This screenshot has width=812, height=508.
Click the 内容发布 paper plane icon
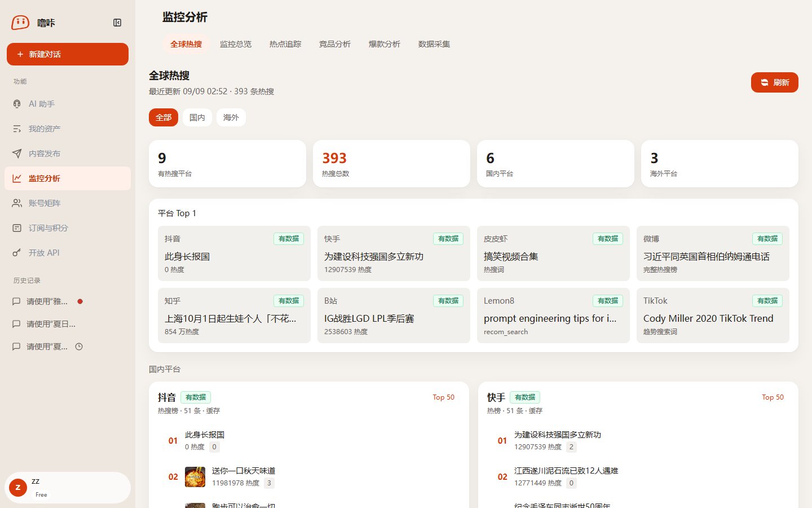pyautogui.click(x=17, y=154)
